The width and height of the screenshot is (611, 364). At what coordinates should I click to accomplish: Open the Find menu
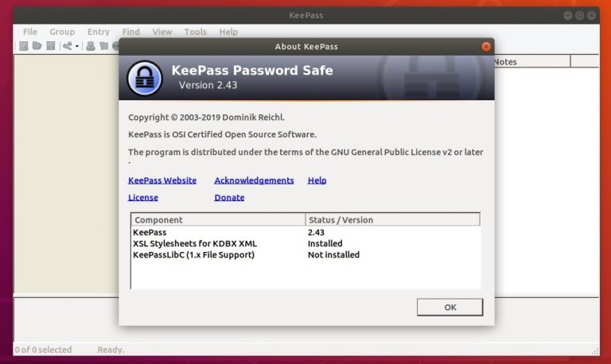point(131,32)
